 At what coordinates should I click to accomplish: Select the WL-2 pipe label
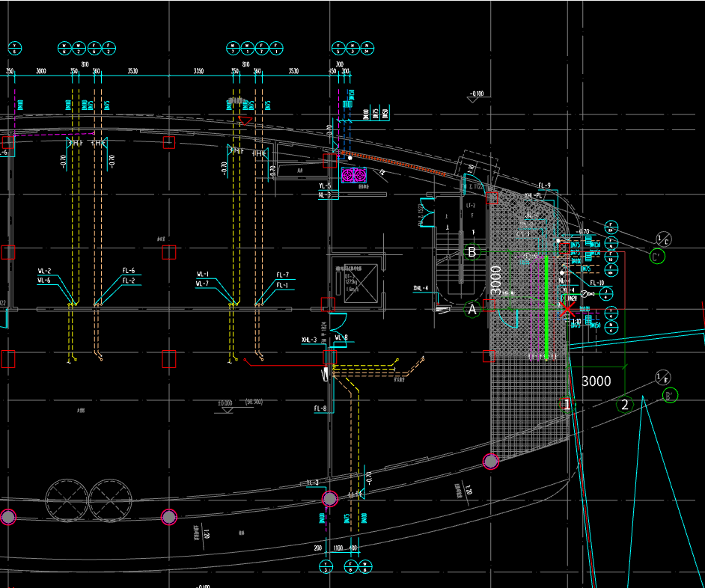[x=44, y=271]
